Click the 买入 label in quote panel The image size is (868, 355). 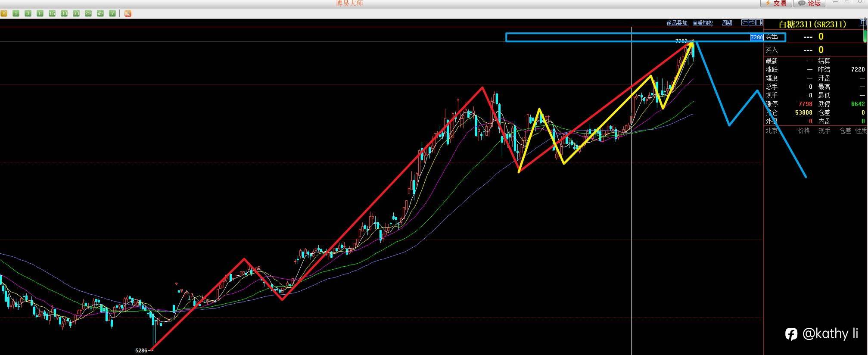coord(772,50)
